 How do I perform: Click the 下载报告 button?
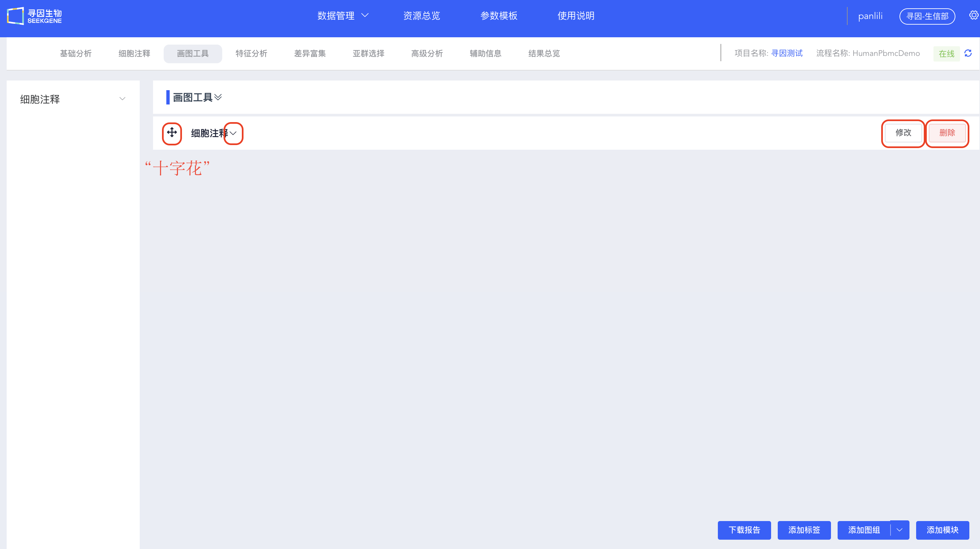pos(744,530)
